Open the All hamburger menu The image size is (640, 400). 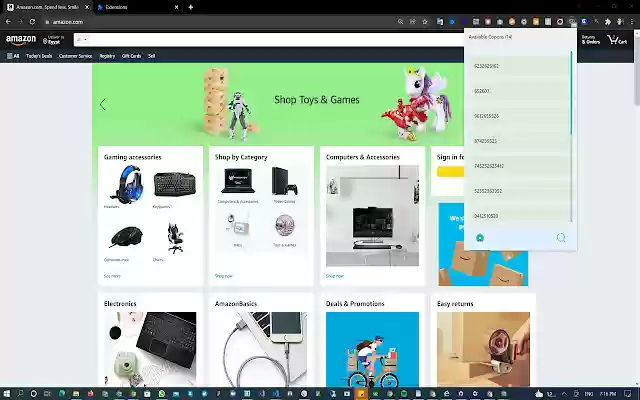click(13, 56)
